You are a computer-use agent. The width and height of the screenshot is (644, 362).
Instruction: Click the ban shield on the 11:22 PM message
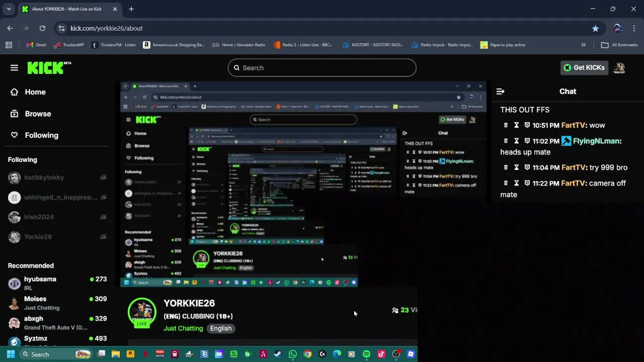(527, 184)
